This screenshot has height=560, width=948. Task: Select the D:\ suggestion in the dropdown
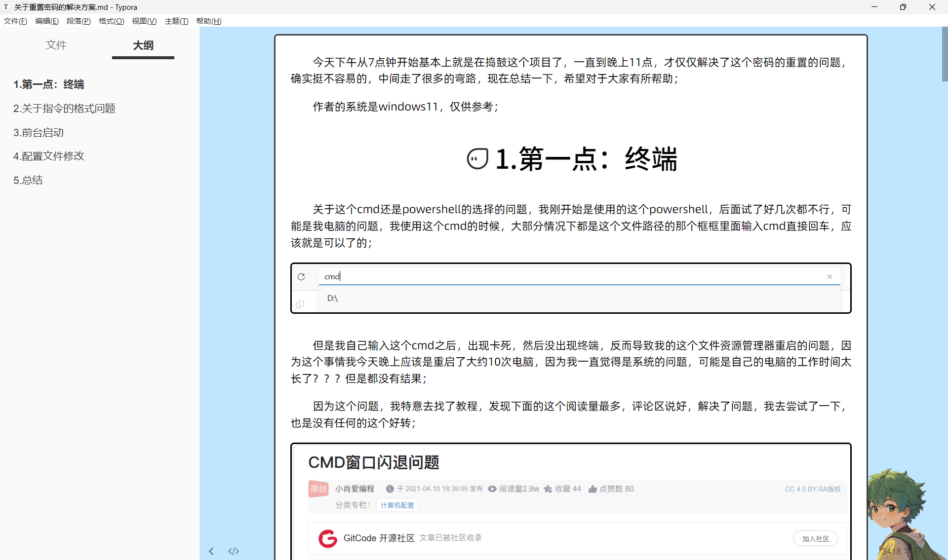point(332,298)
